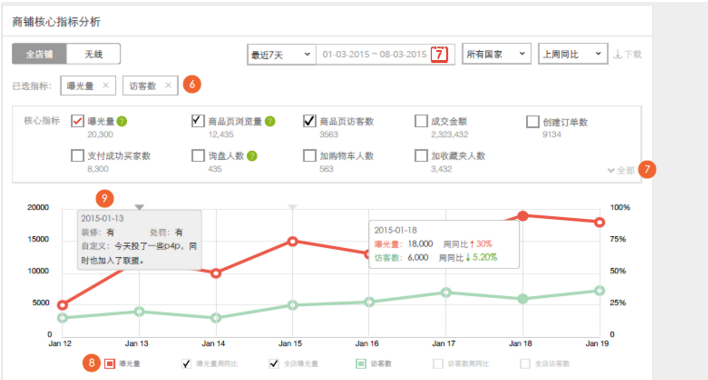
Task: Click the 2015-01-18 tooltip date
Action: [x=396, y=230]
